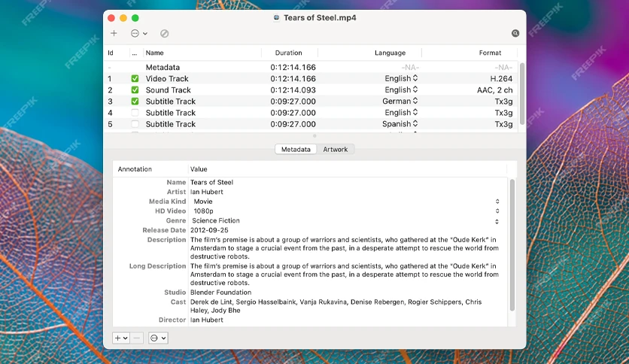The height and width of the screenshot is (364, 629).
Task: Click the Director value Ian Hubert
Action: (x=207, y=320)
